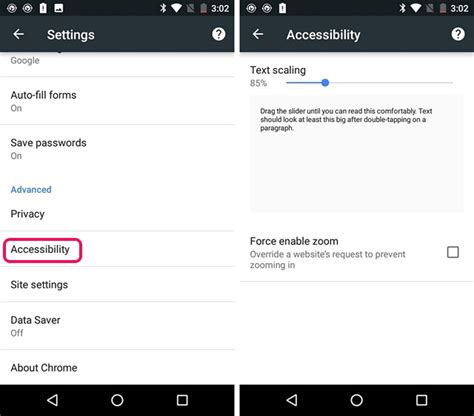The height and width of the screenshot is (416, 474).
Task: Click the Text scaling slider handle
Action: point(325,83)
